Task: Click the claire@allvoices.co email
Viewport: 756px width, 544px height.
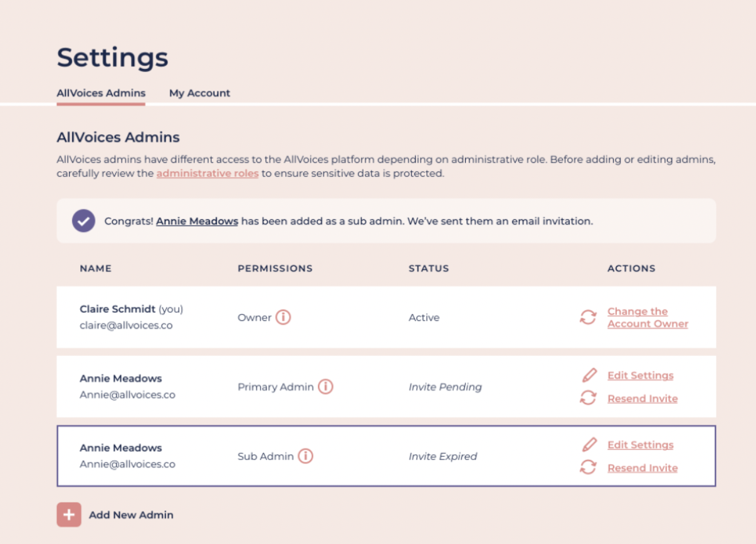Action: (x=126, y=325)
